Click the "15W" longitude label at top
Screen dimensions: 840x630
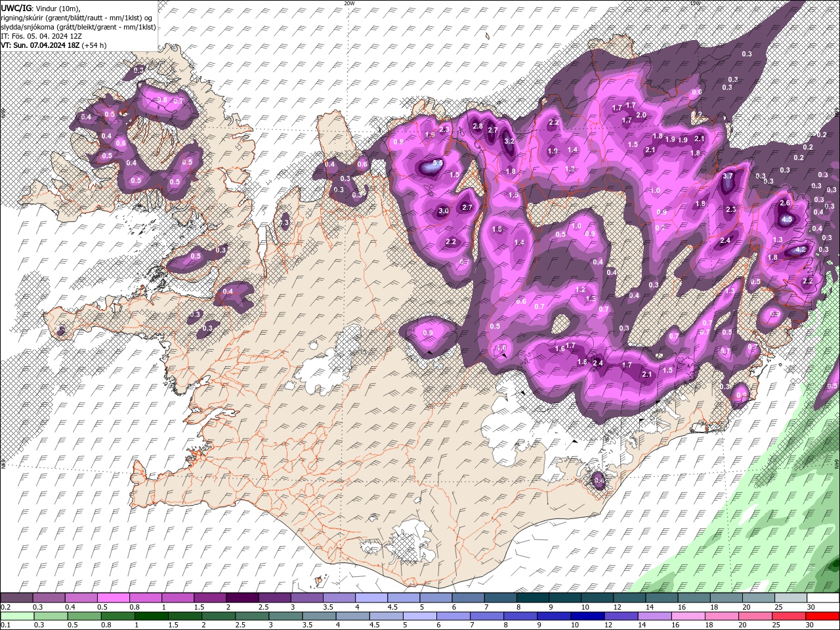[x=695, y=3]
